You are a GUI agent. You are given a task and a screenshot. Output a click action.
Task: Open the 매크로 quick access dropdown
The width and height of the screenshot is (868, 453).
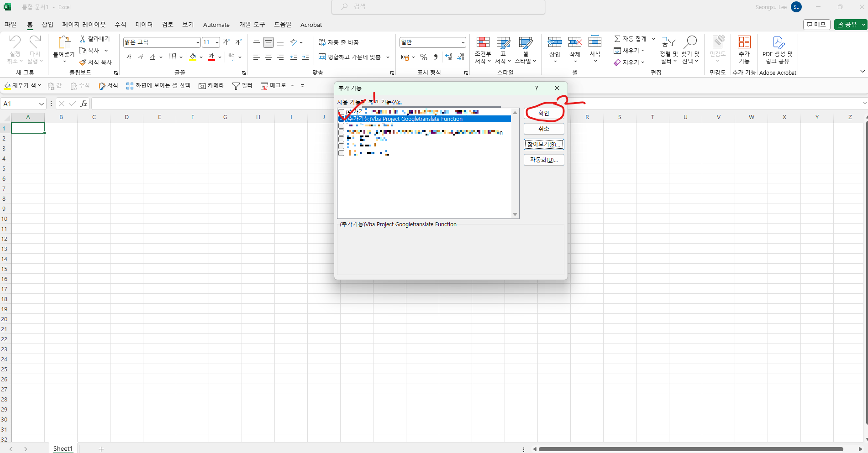pos(293,85)
